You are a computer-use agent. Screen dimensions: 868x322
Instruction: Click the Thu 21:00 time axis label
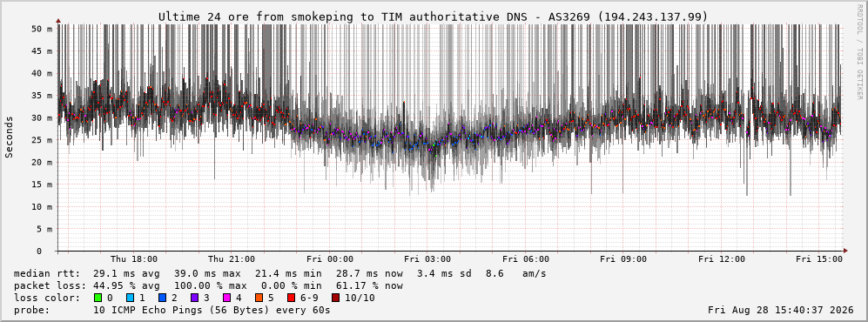point(232,259)
